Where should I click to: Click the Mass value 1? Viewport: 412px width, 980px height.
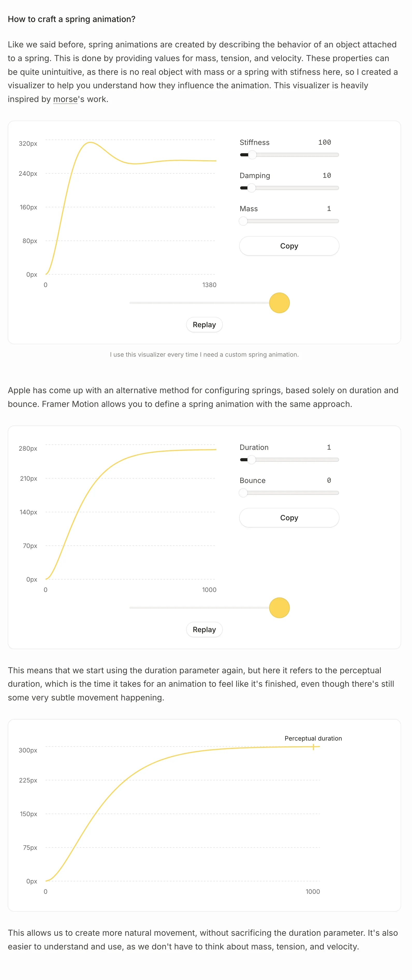(x=329, y=208)
